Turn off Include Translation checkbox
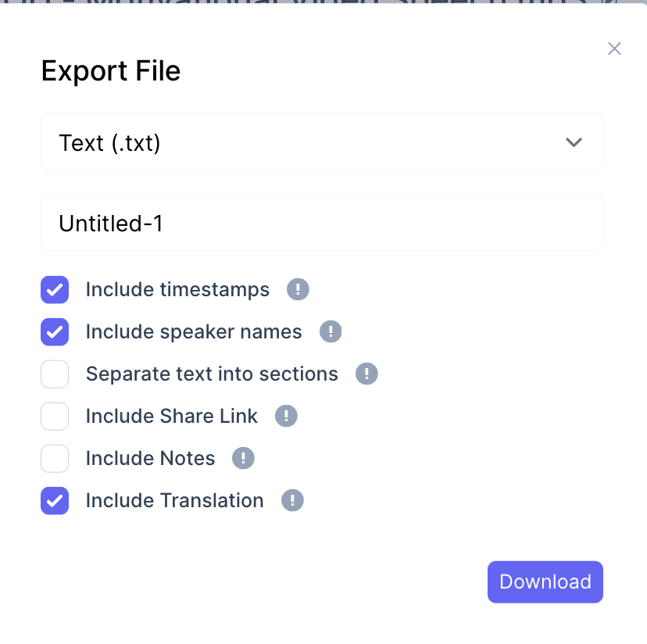 (x=55, y=501)
